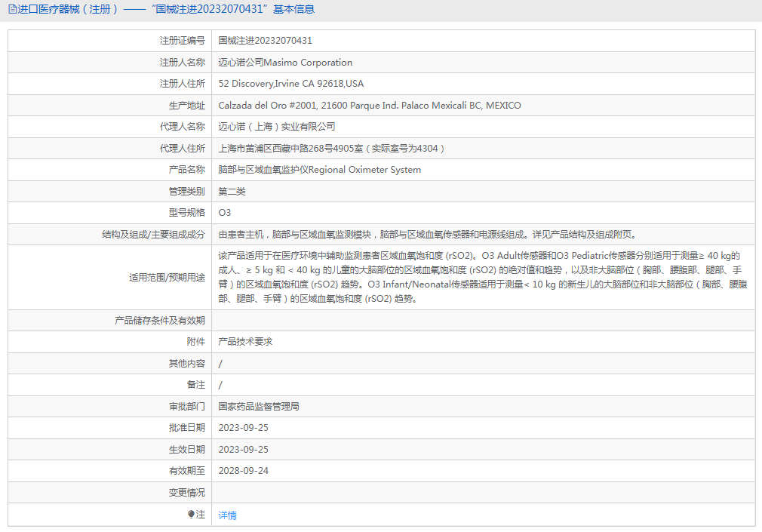Image resolution: width=762 pixels, height=532 pixels.
Task: Select the 注册证编号 row label
Action: (x=183, y=41)
